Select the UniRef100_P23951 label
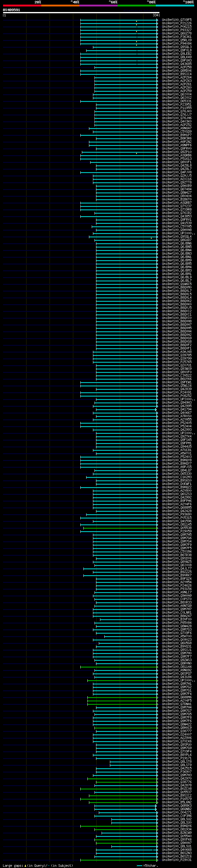Image resolution: width=197 pixels, height=868 pixels. click(x=177, y=105)
